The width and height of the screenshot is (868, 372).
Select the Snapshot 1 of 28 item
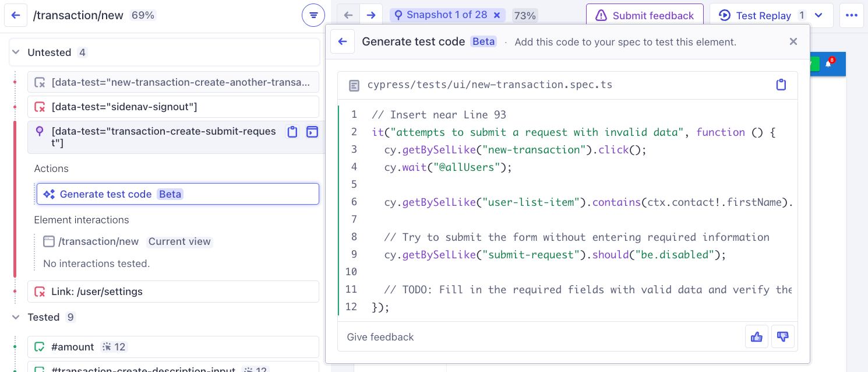click(x=446, y=15)
